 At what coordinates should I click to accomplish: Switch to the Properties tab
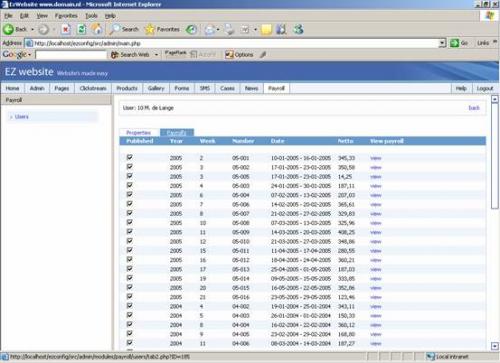(x=139, y=133)
